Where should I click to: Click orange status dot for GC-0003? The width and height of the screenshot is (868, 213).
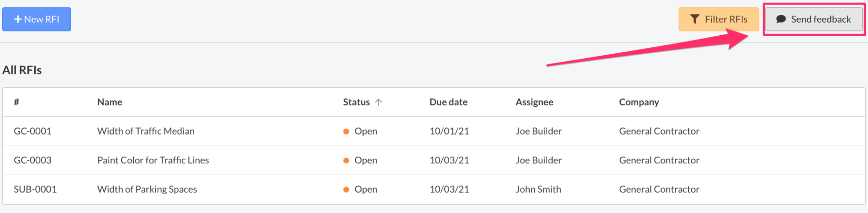[x=346, y=161]
